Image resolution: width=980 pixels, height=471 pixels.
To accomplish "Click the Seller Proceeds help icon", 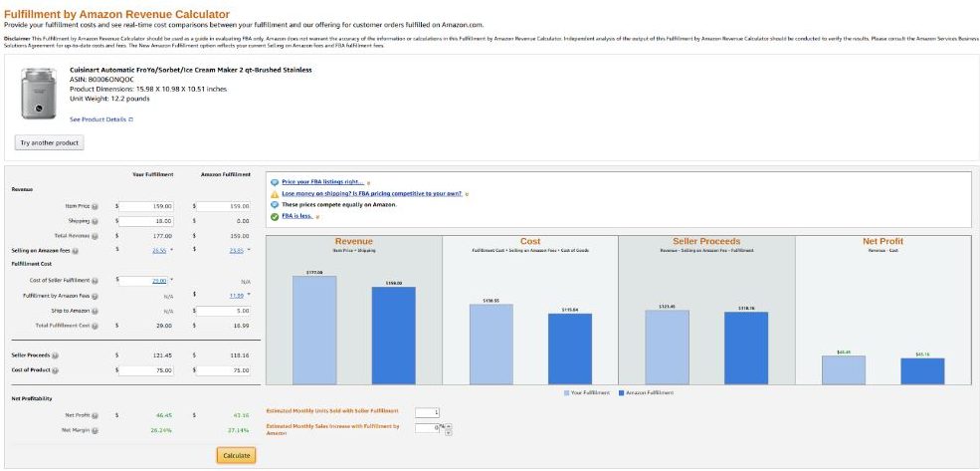I will (55, 355).
